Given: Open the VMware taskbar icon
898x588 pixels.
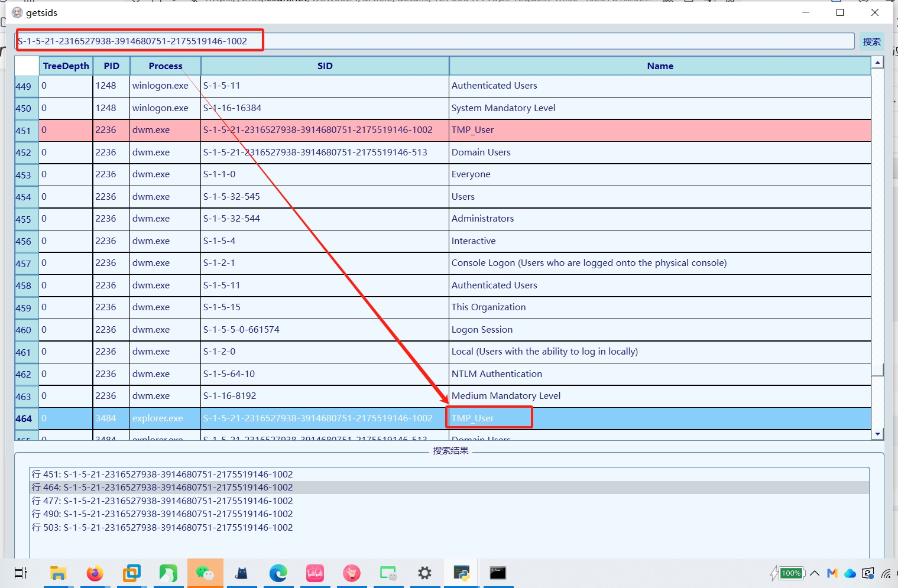Looking at the screenshot, I should (132, 573).
